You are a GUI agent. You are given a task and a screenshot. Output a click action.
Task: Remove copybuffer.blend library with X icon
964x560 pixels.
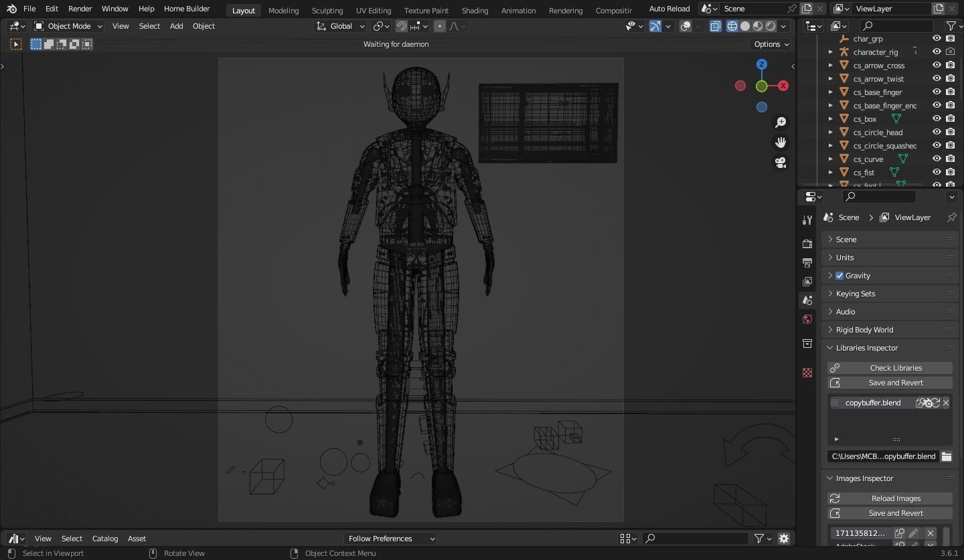coord(946,403)
